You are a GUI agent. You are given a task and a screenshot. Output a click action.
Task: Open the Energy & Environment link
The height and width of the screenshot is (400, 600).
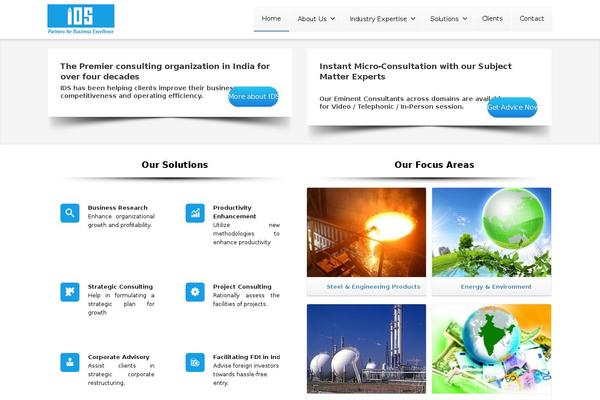496,287
